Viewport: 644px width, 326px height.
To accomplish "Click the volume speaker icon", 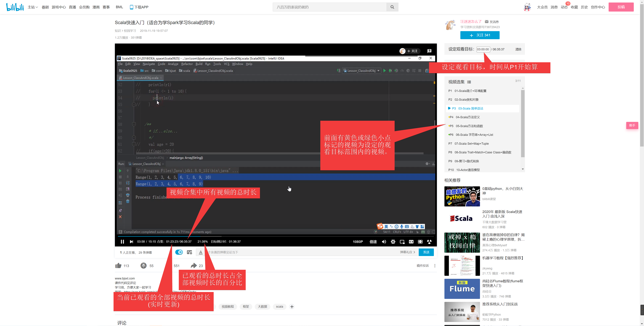I will (384, 242).
